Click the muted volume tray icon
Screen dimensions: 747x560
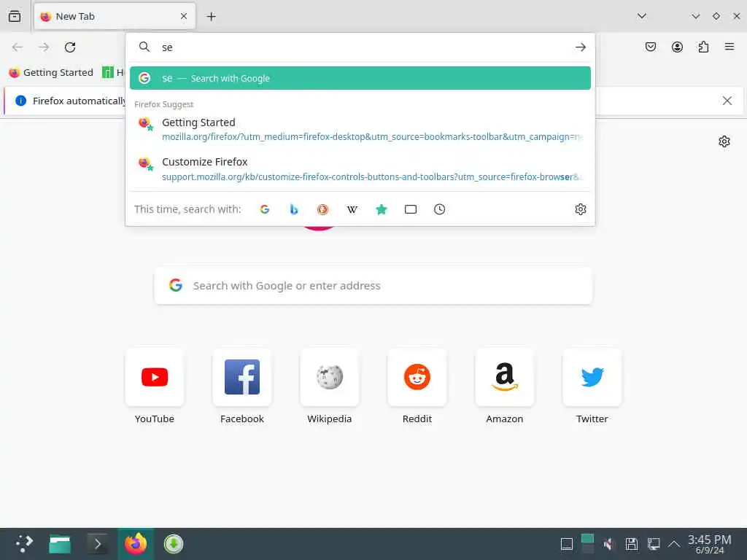pos(608,544)
